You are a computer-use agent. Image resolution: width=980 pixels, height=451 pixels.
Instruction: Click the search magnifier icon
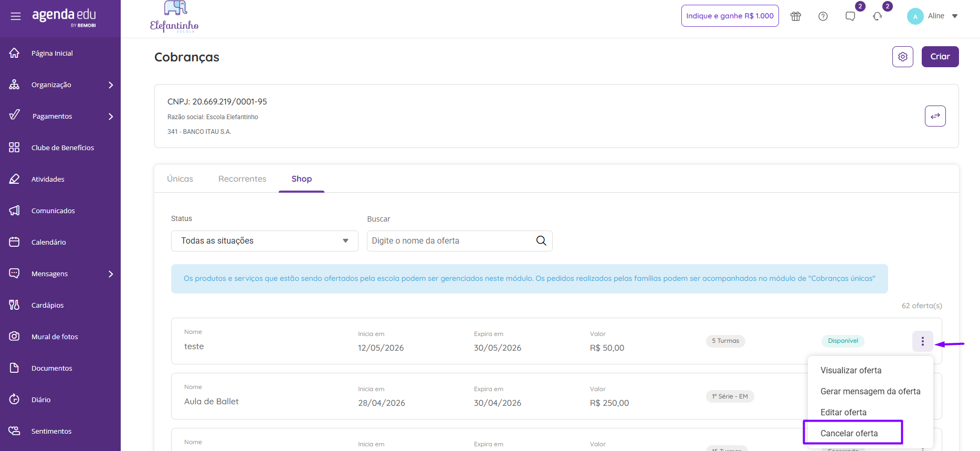(x=541, y=241)
